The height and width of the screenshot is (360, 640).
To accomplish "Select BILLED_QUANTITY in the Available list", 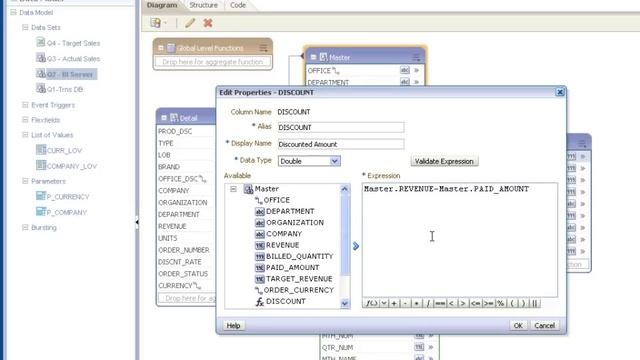I will [299, 256].
